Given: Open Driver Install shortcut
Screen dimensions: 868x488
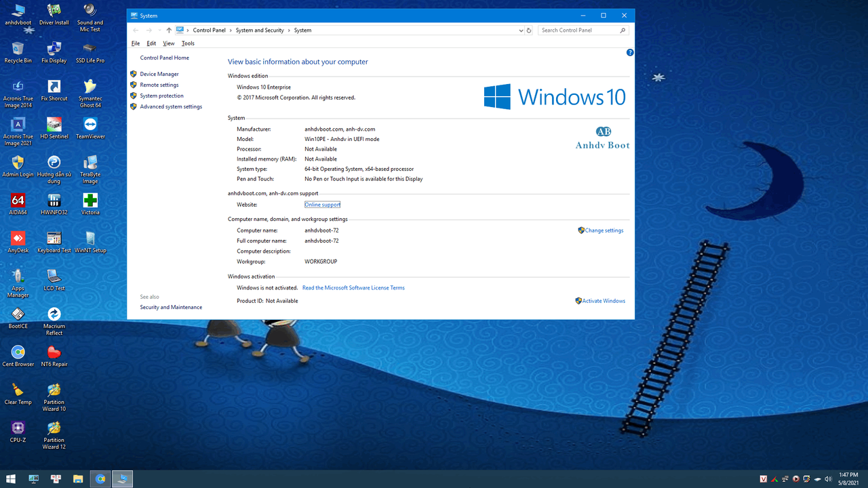Looking at the screenshot, I should (x=54, y=15).
